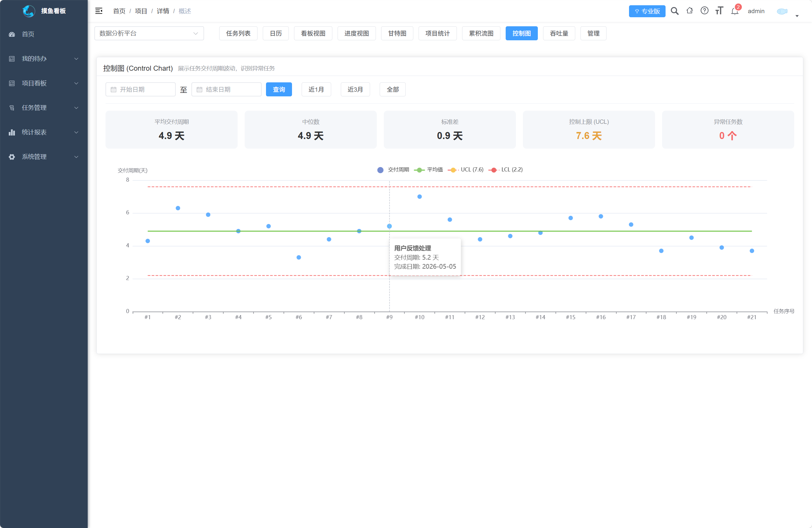Screen dimensions: 812x528
Task: Switch to 管理 tab
Action: click(593, 33)
